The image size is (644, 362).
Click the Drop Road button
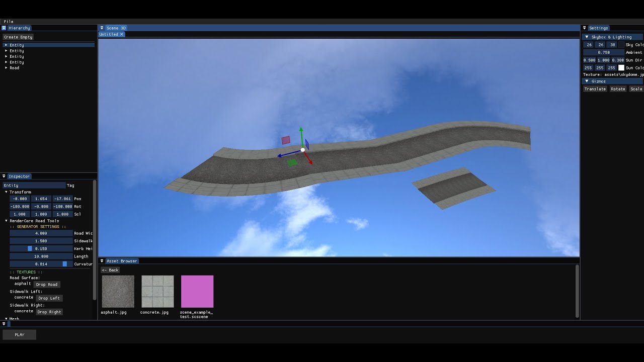click(47, 285)
